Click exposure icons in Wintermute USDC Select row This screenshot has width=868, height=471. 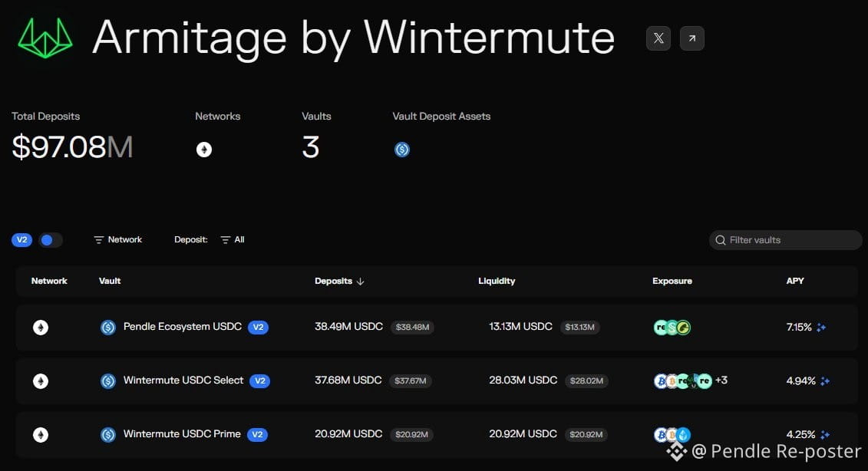coord(682,381)
